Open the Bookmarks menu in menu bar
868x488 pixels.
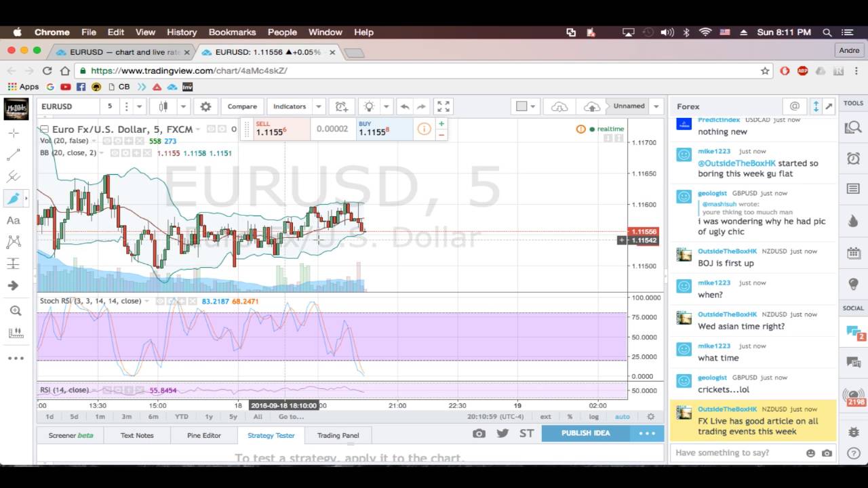233,32
